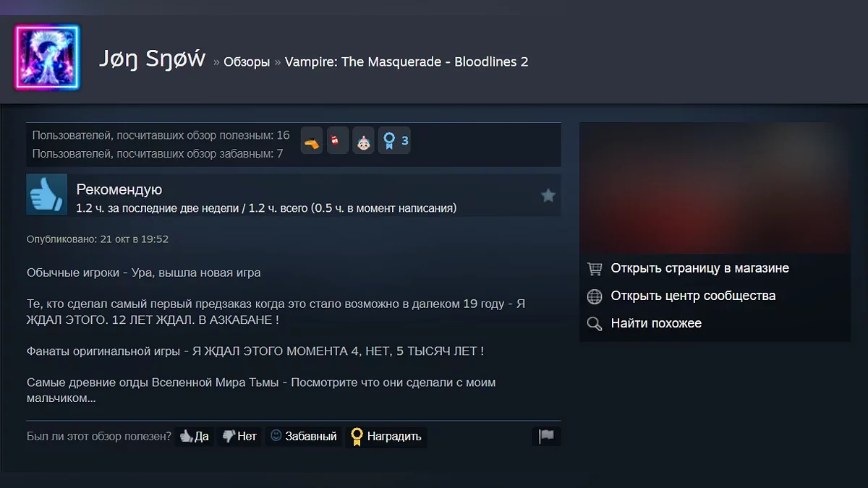Report the review with the flag icon

546,437
